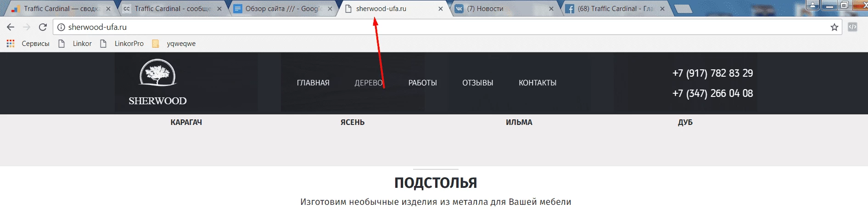Reload the sherwood-ufa.ru page
This screenshot has width=868, height=220.
coord(43,27)
